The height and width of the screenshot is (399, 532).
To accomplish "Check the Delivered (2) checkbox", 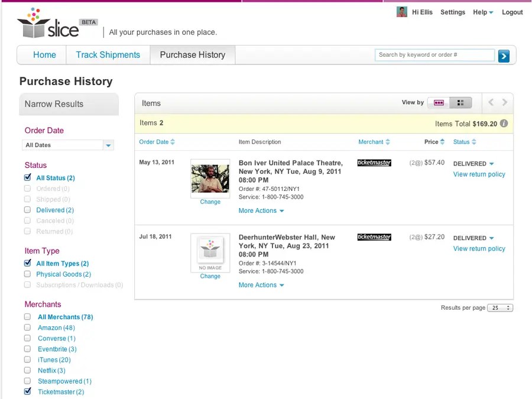I will [27, 210].
